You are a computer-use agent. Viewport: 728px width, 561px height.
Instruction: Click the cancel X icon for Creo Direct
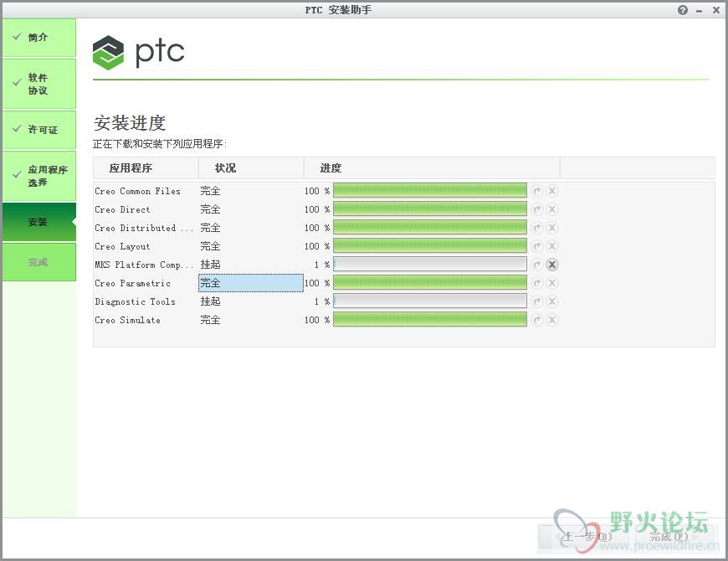point(552,209)
